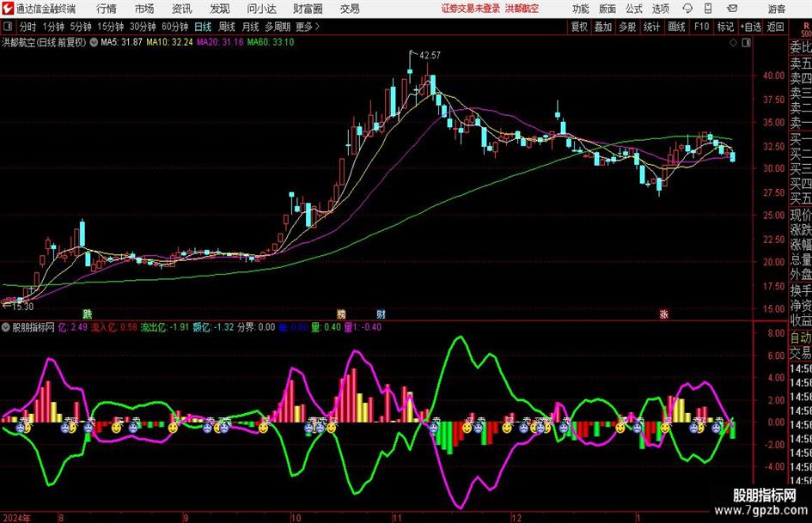Open the customer service headset icon

[687, 9]
